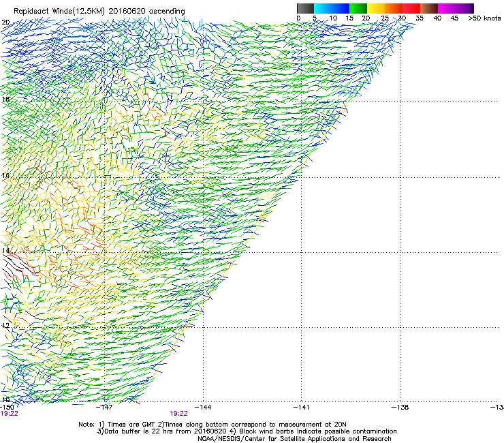Click the longitude label '-141'

pos(302,408)
